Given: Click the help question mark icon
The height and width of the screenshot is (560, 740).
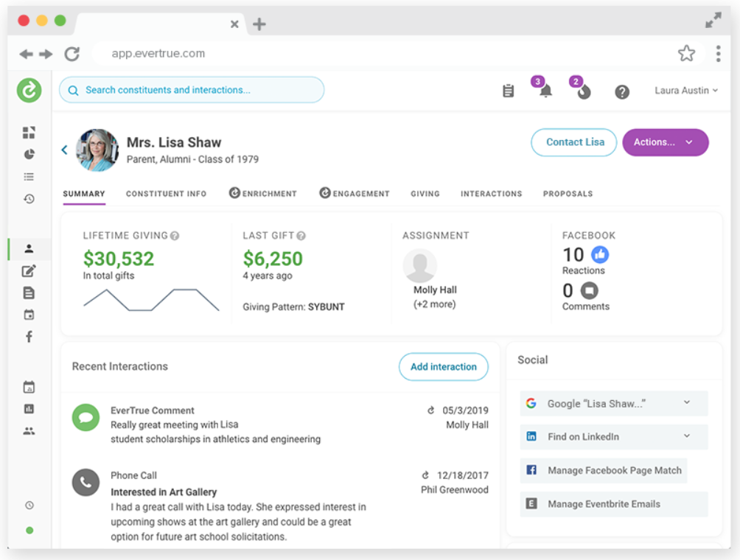Looking at the screenshot, I should click(622, 91).
